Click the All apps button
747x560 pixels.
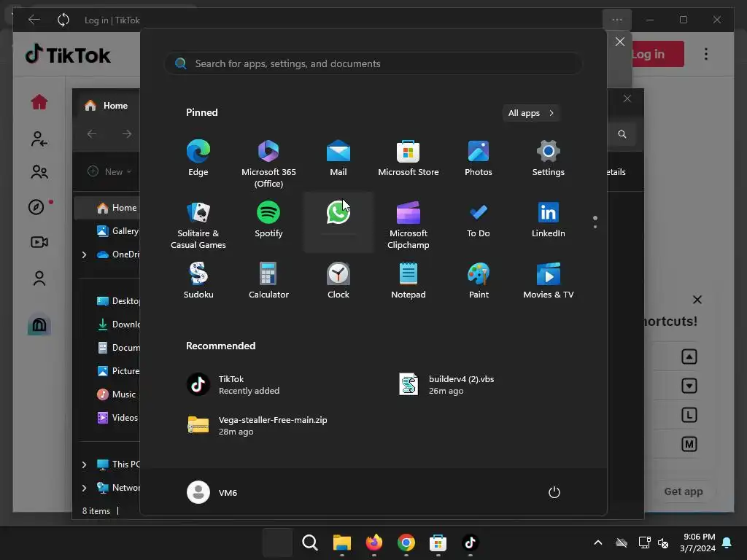531,113
